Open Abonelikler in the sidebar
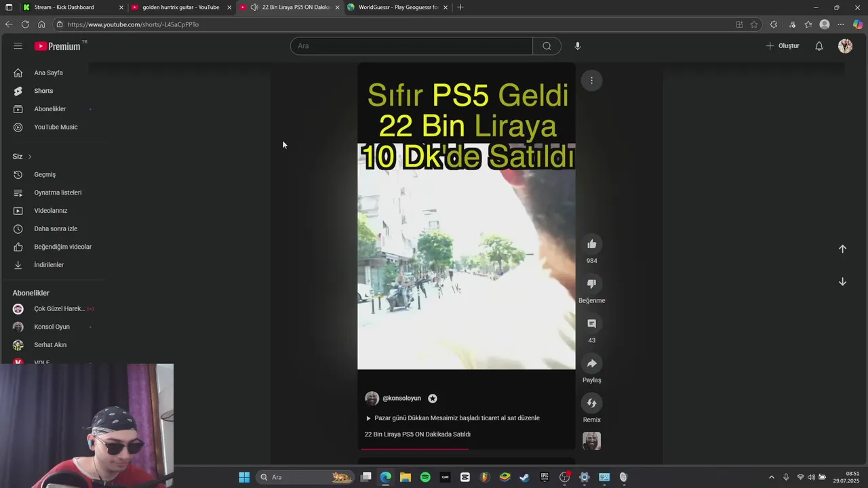 click(x=50, y=109)
